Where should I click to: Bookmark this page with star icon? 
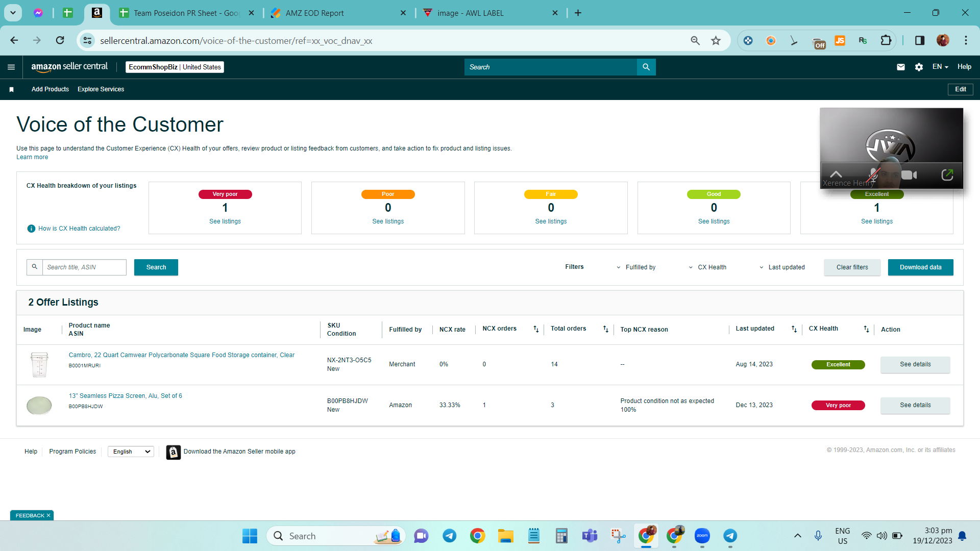click(x=716, y=41)
